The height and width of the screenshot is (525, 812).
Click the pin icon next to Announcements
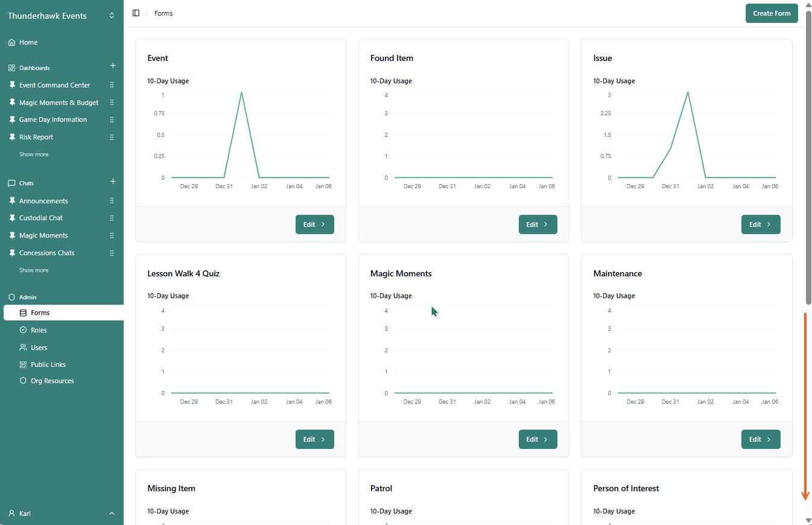click(11, 201)
